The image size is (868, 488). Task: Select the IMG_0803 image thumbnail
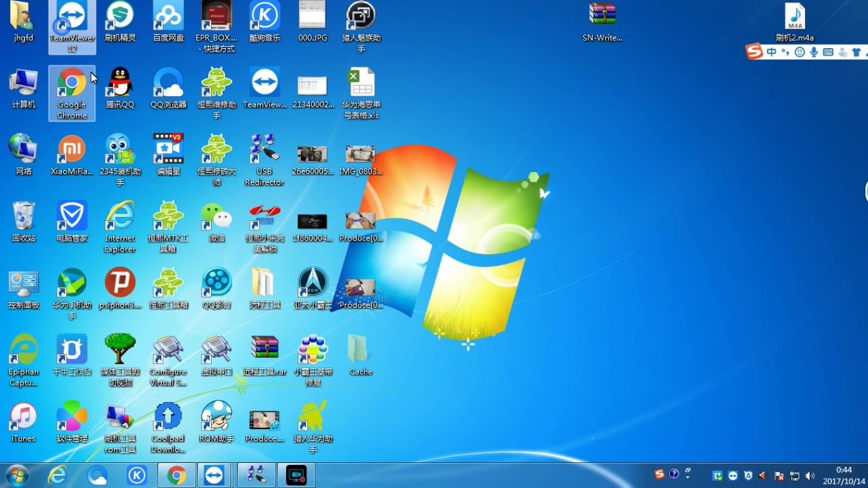361,160
